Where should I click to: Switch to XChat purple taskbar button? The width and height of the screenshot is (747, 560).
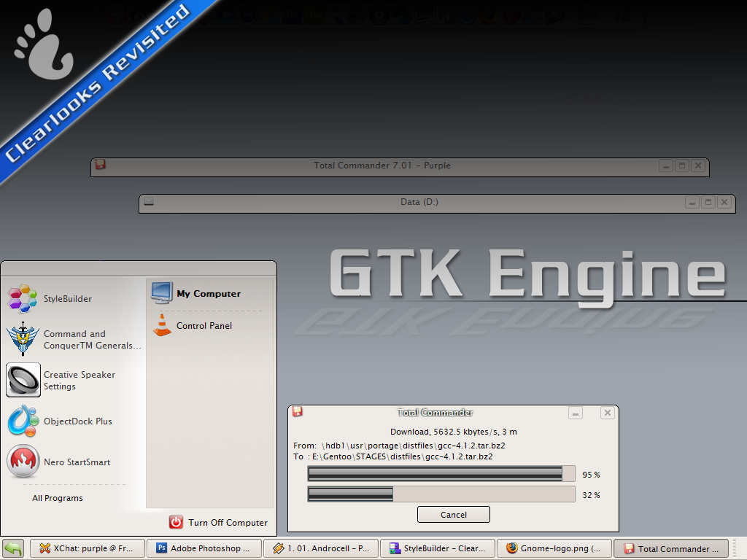coord(88,548)
